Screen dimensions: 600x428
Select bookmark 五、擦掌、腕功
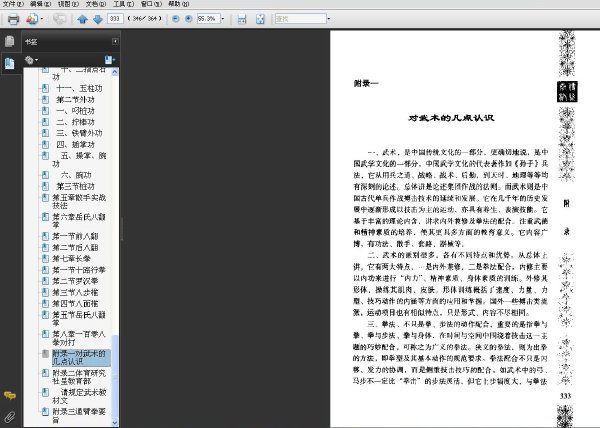(80, 160)
